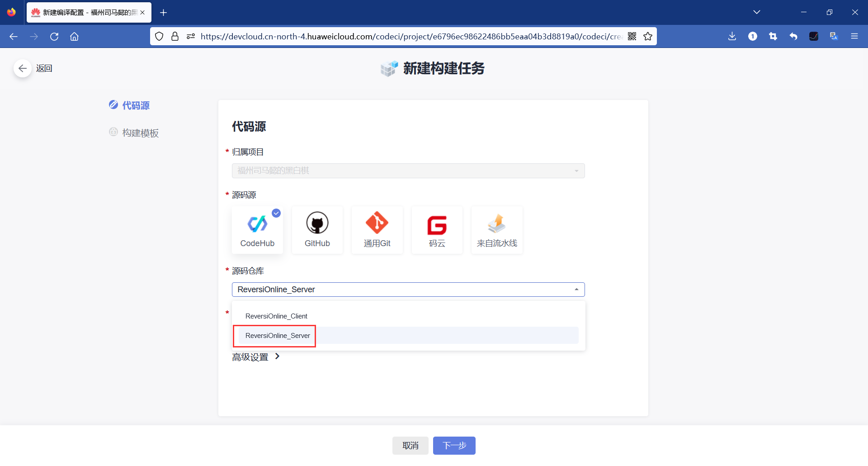The width and height of the screenshot is (868, 466).
Task: Click the QR code icon in address bar
Action: coord(632,36)
